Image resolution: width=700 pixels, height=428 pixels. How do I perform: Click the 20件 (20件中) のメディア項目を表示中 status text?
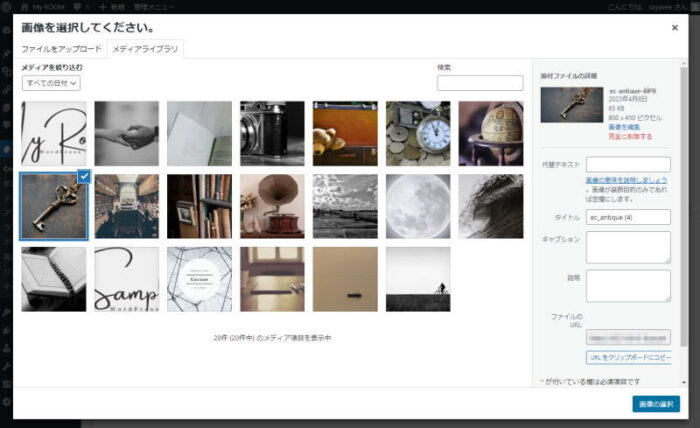tap(272, 338)
